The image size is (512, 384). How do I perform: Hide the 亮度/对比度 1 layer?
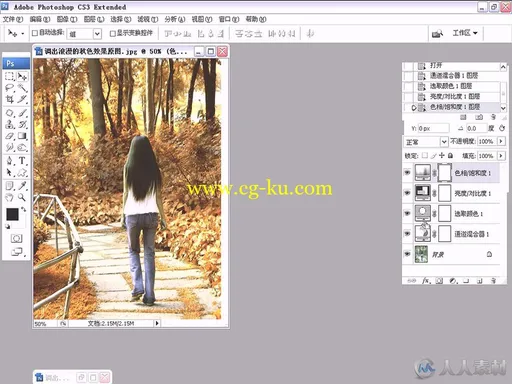[407, 193]
